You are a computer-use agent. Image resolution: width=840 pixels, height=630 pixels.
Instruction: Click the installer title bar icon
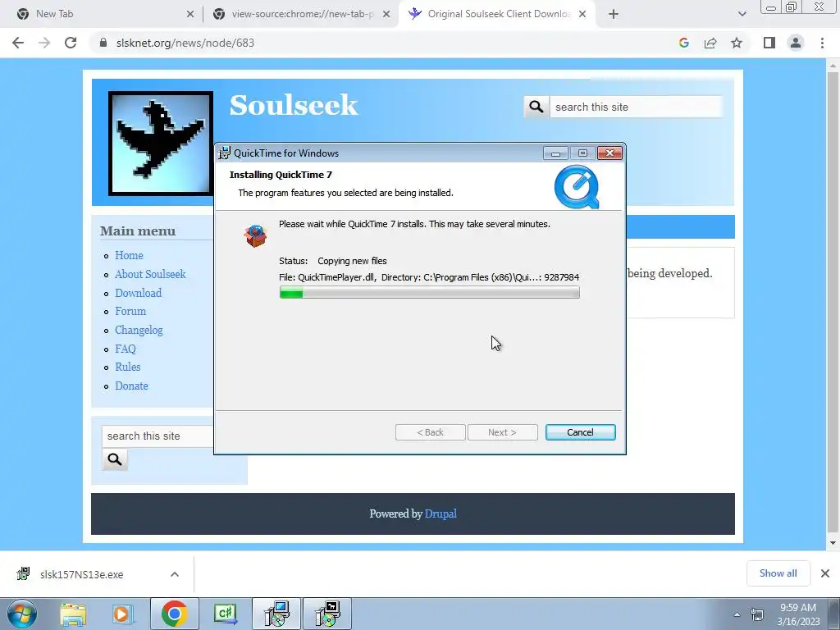225,153
